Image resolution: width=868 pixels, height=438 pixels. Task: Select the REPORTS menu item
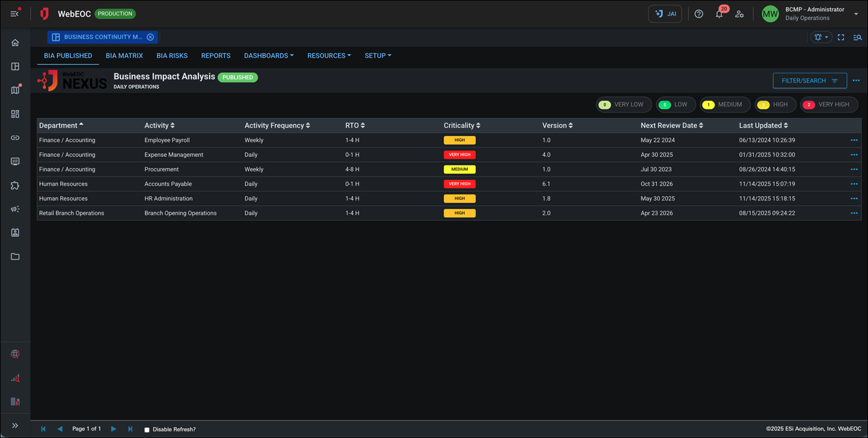click(216, 55)
